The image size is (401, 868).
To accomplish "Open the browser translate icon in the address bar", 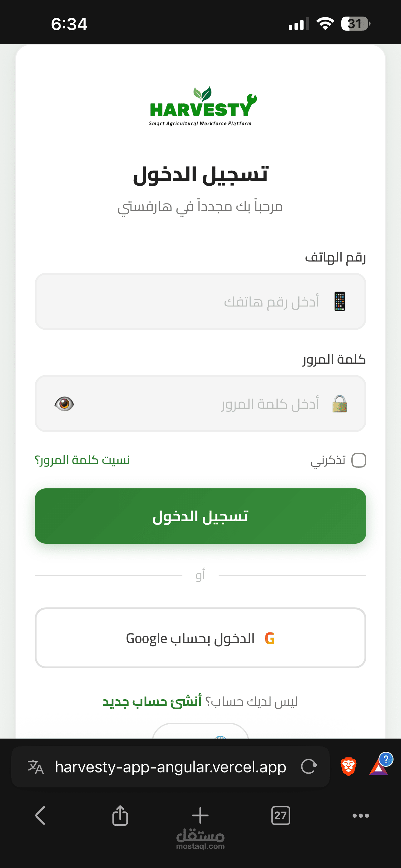I will pos(36,767).
